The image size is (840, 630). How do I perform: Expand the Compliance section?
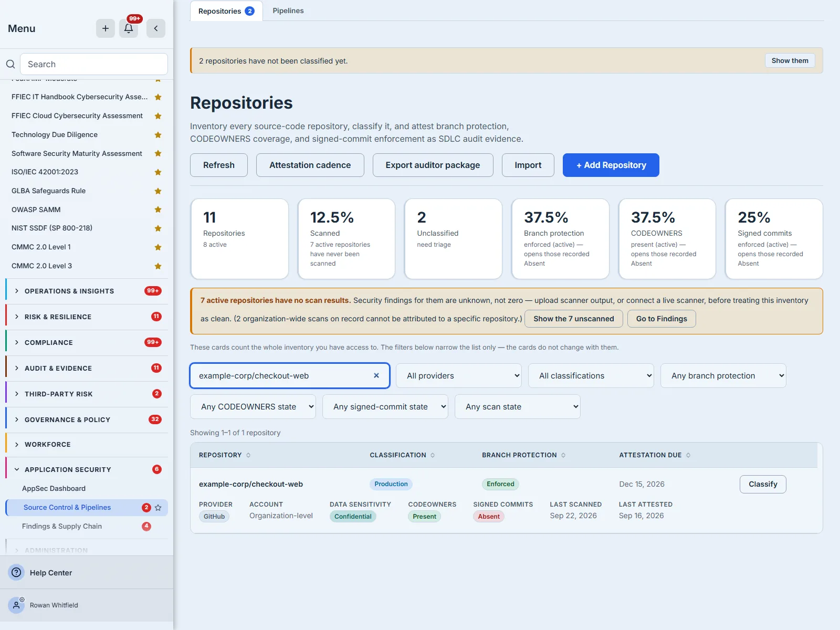87,342
